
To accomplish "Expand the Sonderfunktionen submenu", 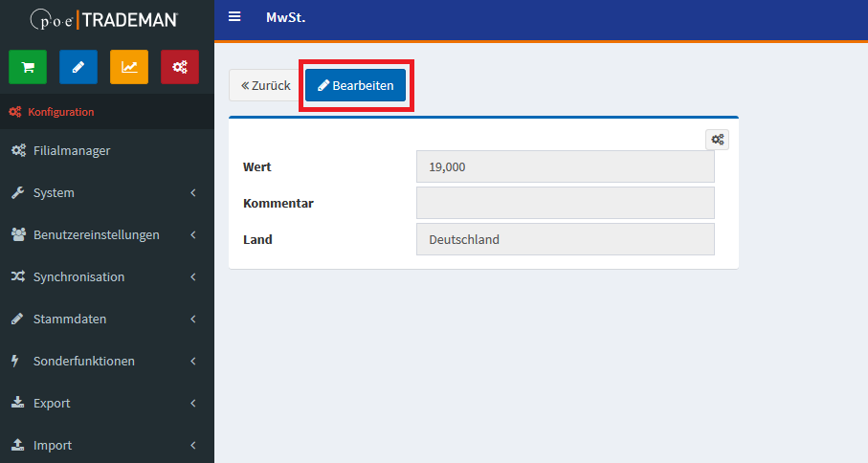I will pos(192,362).
